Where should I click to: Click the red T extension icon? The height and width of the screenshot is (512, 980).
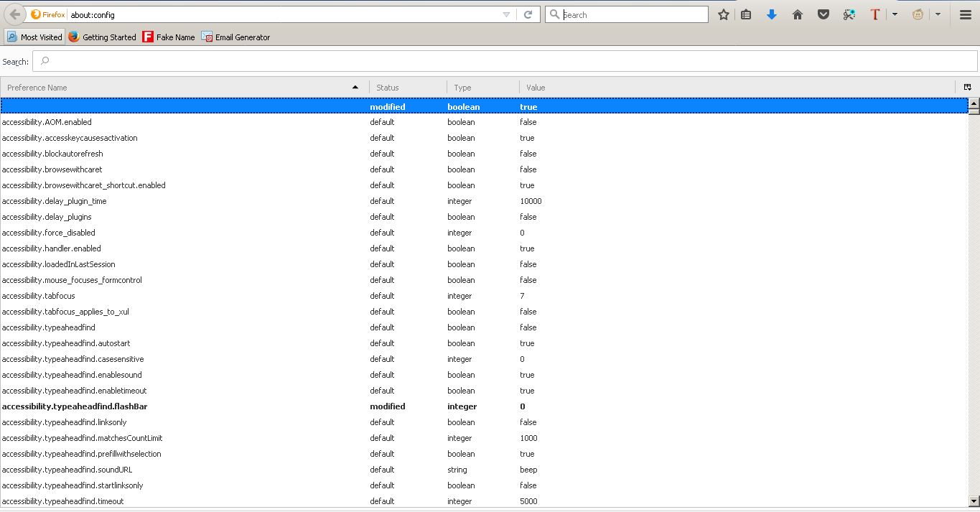(x=874, y=14)
